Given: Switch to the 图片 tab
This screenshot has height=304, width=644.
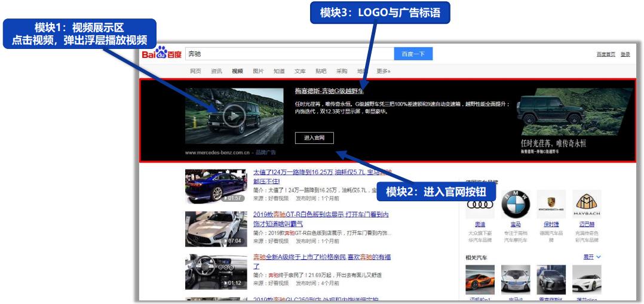Looking at the screenshot, I should pos(258,71).
